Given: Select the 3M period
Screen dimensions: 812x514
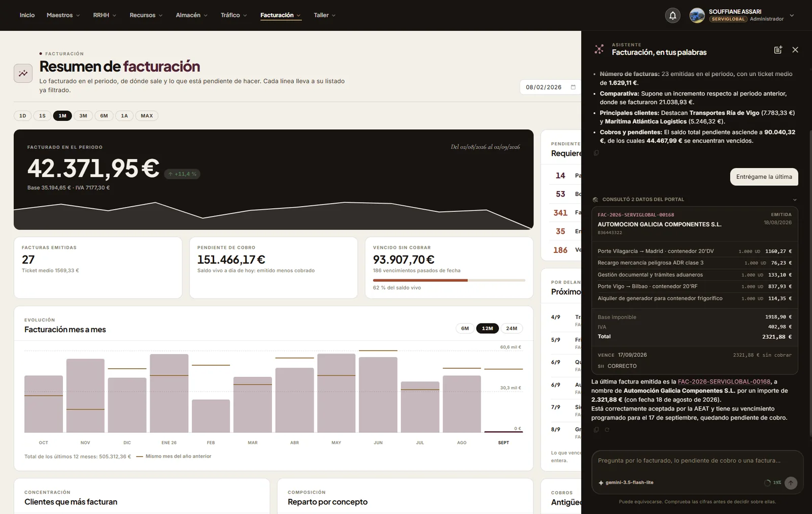Looking at the screenshot, I should 83,116.
